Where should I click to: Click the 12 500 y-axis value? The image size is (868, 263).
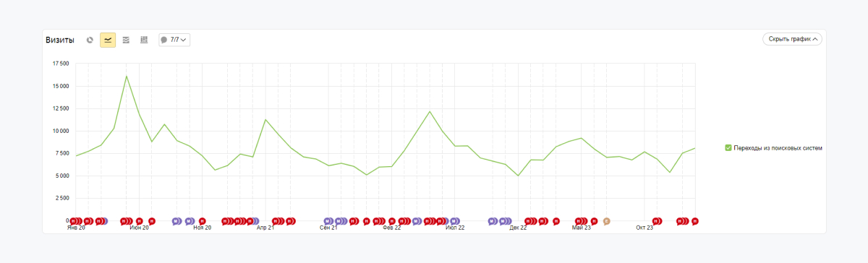point(61,108)
